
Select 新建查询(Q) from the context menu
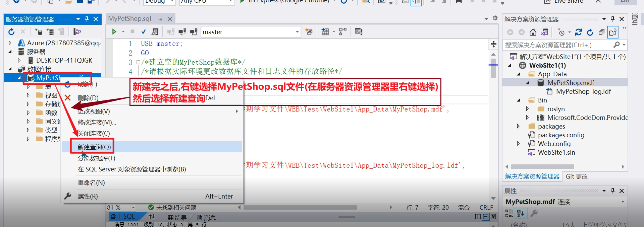[x=152, y=147]
